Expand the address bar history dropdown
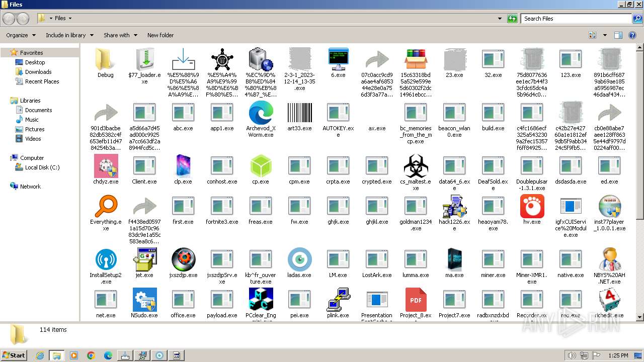This screenshot has width=644, height=362. tap(500, 19)
